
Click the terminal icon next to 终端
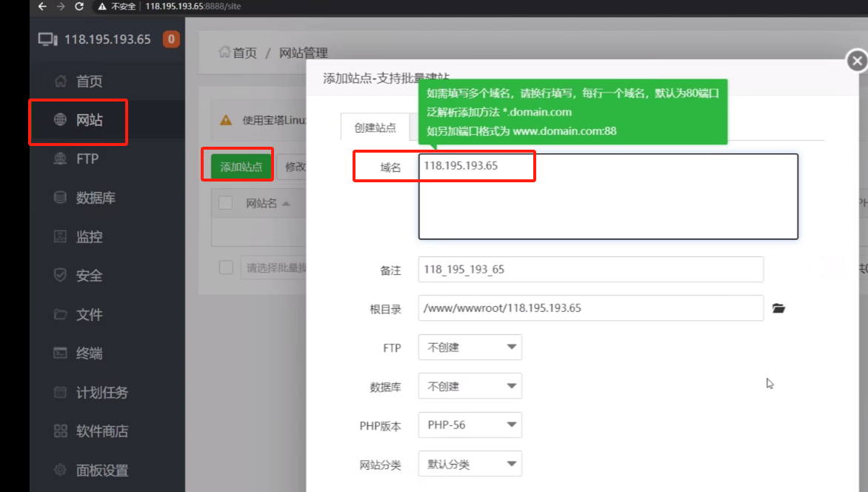[60, 353]
